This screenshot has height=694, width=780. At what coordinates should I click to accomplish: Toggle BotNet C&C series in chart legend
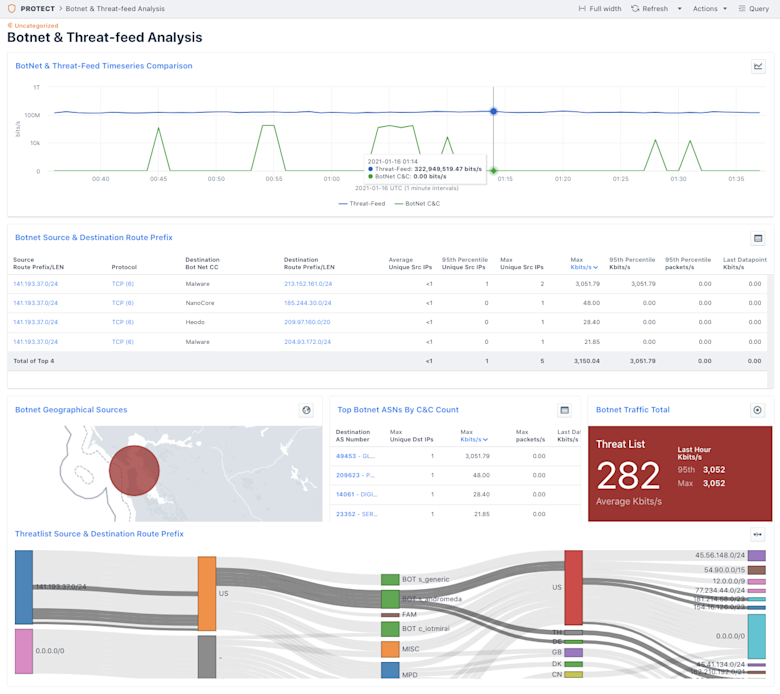pos(417,203)
